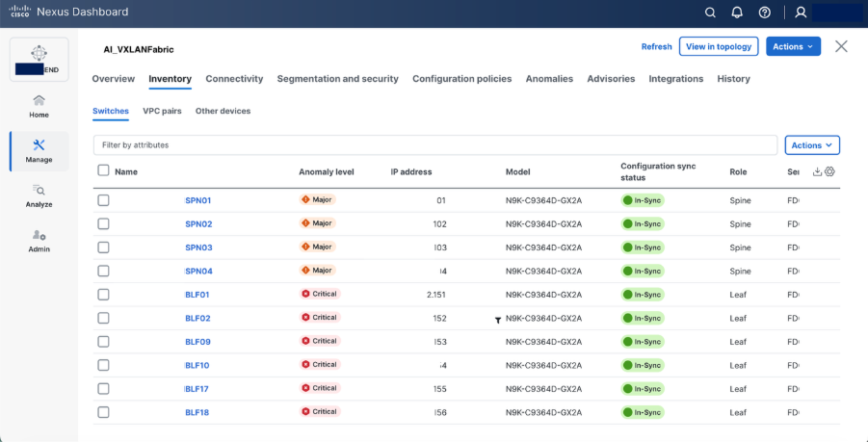Click the Filter by attributes field
The image size is (868, 442).
coord(434,145)
